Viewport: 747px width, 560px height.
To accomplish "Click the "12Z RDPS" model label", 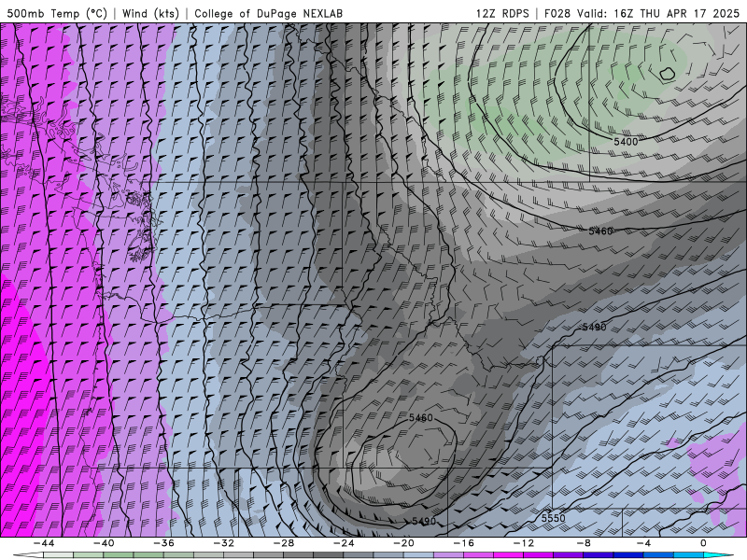I will coord(502,13).
